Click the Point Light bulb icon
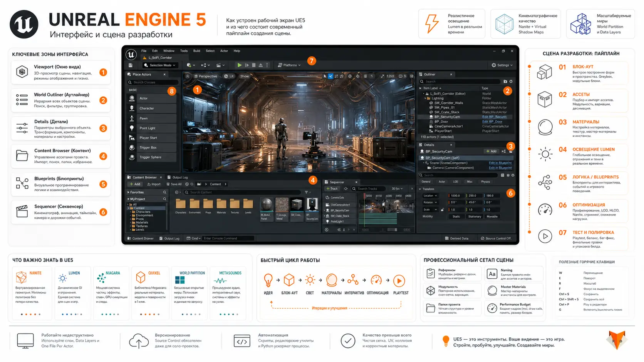644x362 pixels. (132, 128)
